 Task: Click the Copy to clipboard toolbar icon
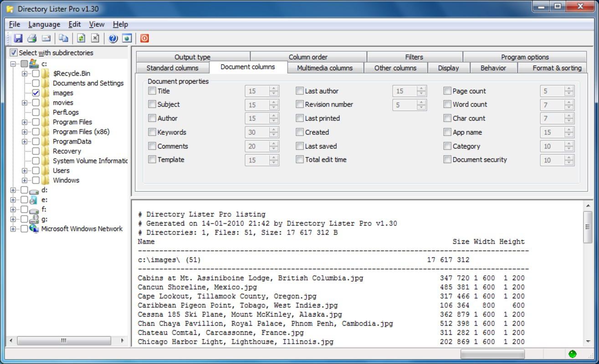pyautogui.click(x=64, y=38)
